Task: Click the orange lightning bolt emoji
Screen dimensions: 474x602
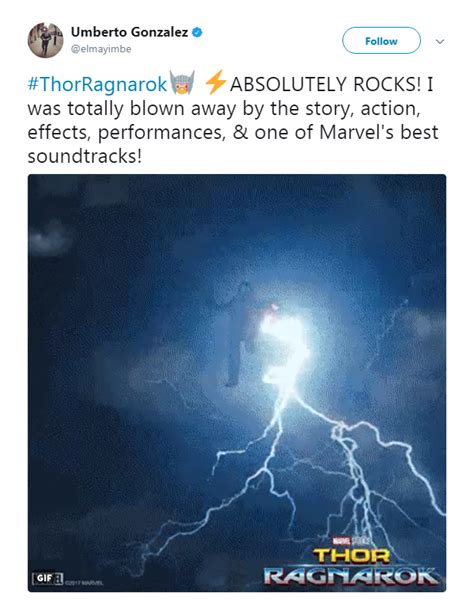Action: click(215, 82)
